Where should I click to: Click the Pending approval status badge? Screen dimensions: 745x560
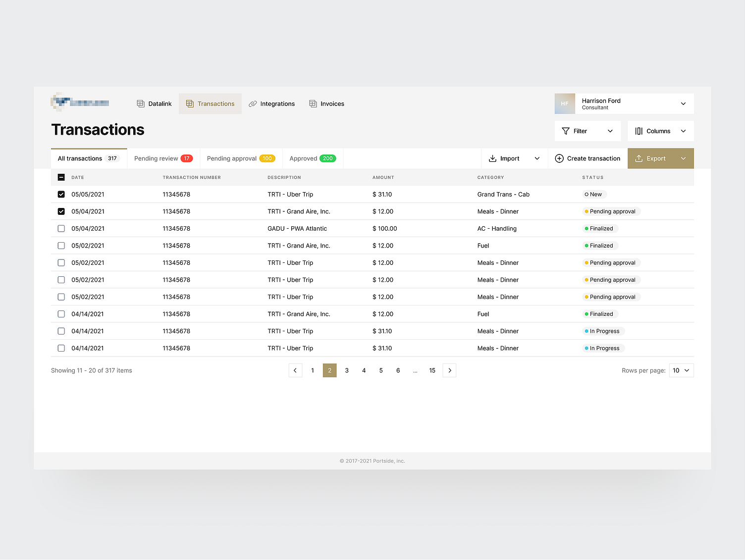[x=611, y=211]
